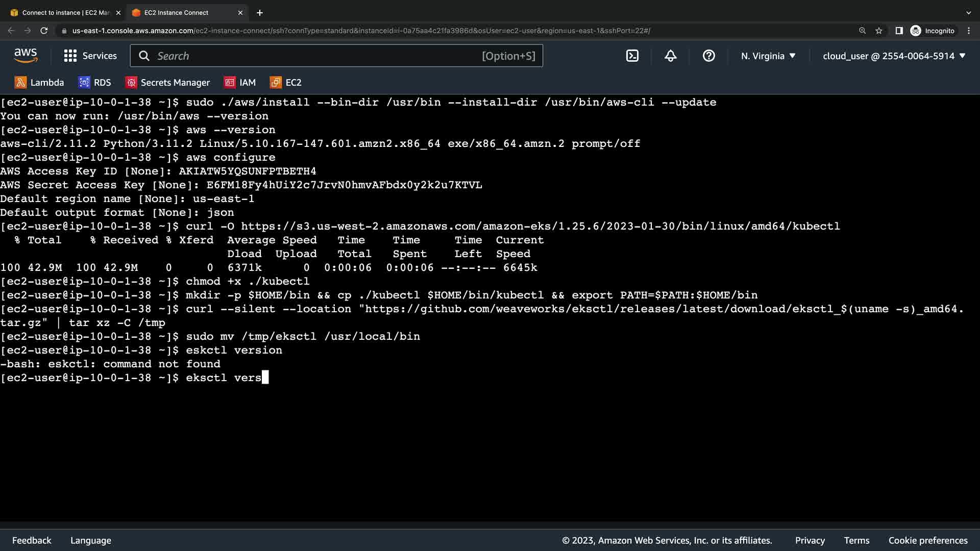Open the RDS shortcut
Screen dimensions: 980x551
coord(94,83)
